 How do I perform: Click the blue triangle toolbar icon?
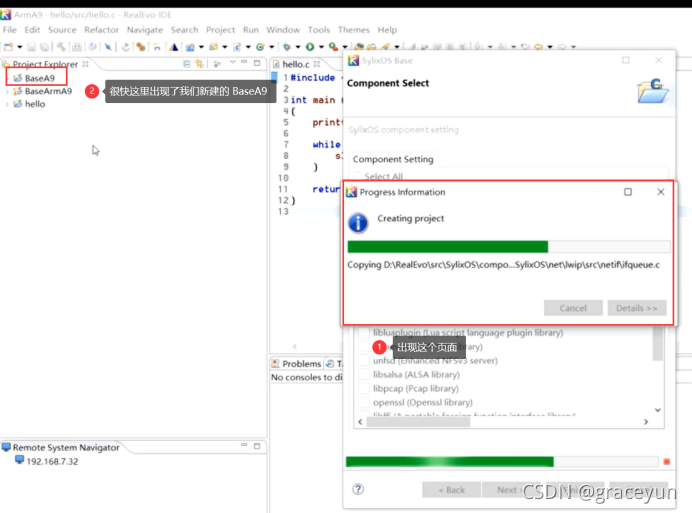174,46
